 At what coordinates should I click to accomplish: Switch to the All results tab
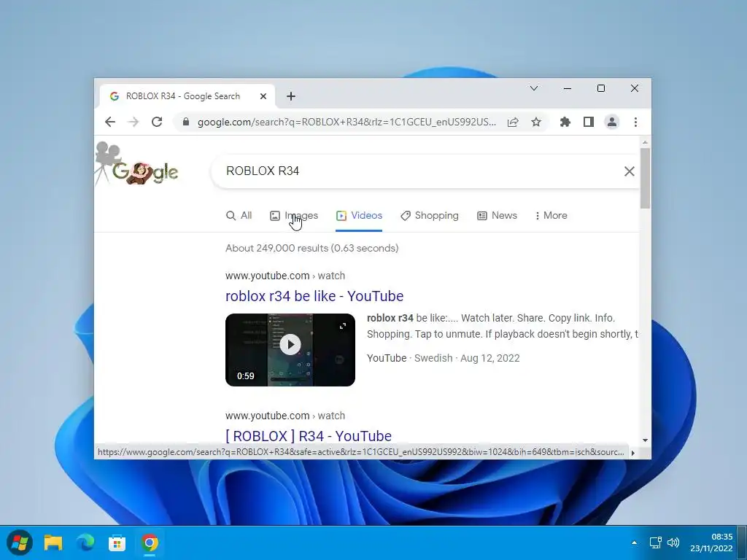point(239,215)
